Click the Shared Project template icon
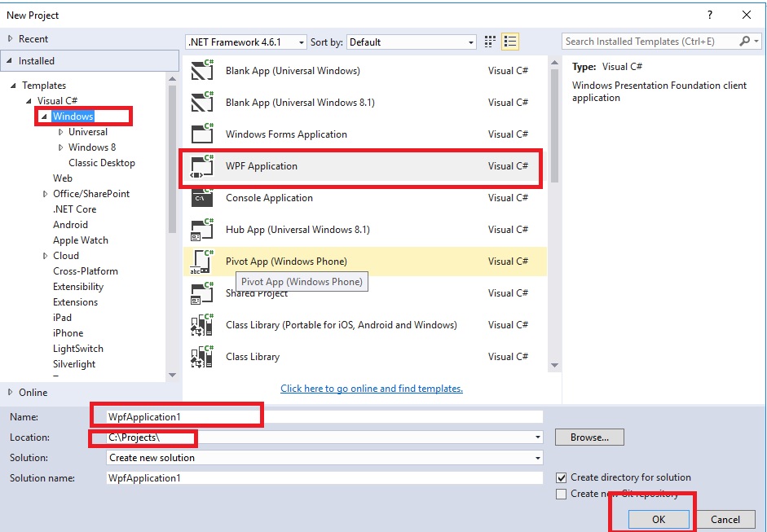 pyautogui.click(x=202, y=293)
